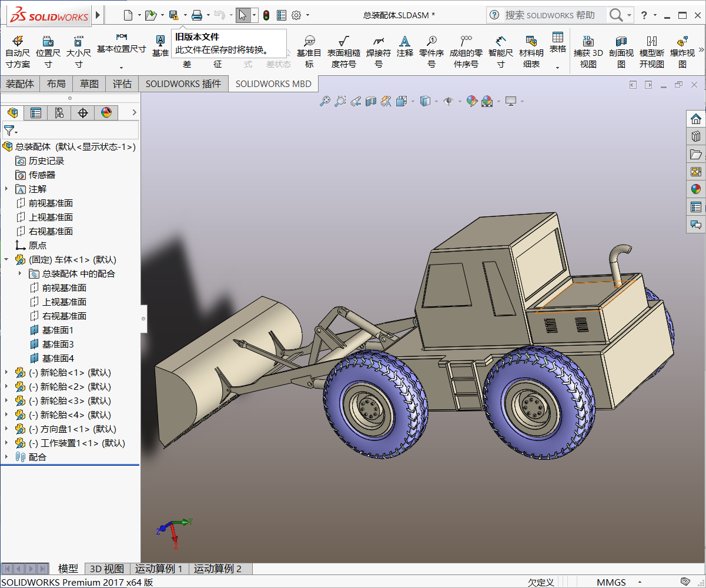Expand the 工作装置1<1> component node
The width and height of the screenshot is (706, 588).
click(6, 443)
